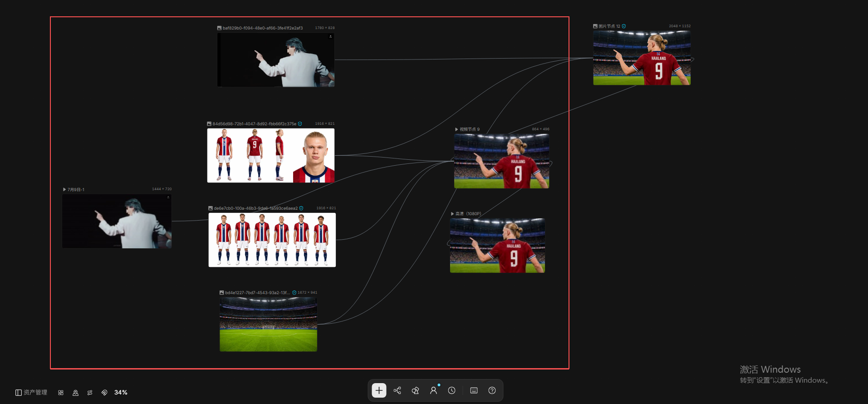This screenshot has width=868, height=404.
Task: Open the user profile icon with blue dot
Action: [433, 390]
